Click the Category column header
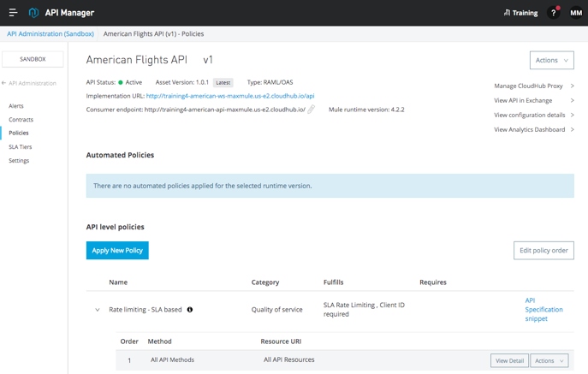 pos(265,282)
